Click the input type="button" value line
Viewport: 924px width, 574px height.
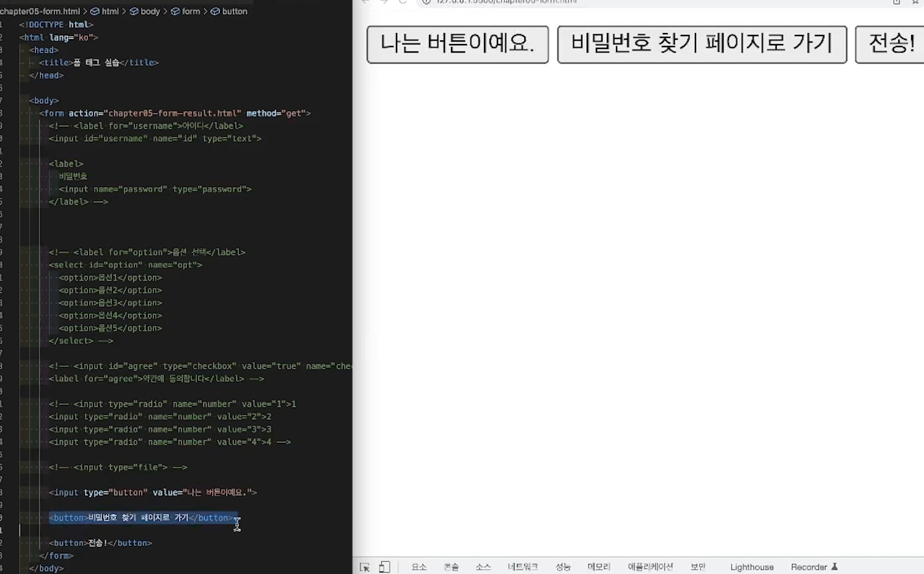153,492
